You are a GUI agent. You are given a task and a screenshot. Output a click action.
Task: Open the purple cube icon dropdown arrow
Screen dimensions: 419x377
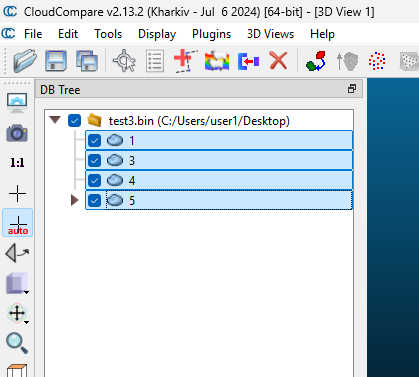pos(27,293)
